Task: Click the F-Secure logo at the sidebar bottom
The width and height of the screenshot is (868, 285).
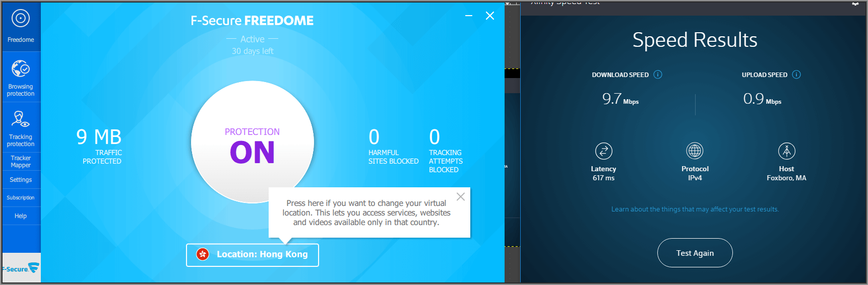Action: tap(21, 268)
